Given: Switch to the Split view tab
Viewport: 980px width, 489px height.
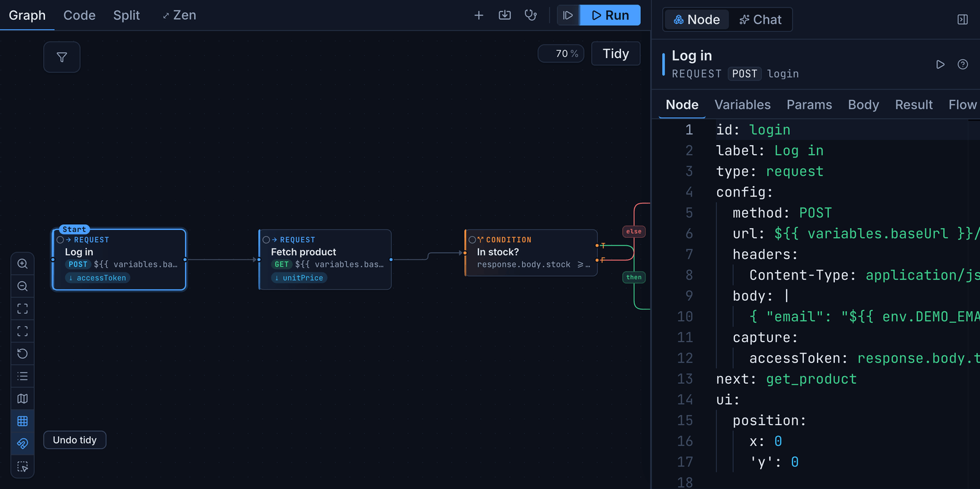Looking at the screenshot, I should click(x=126, y=15).
